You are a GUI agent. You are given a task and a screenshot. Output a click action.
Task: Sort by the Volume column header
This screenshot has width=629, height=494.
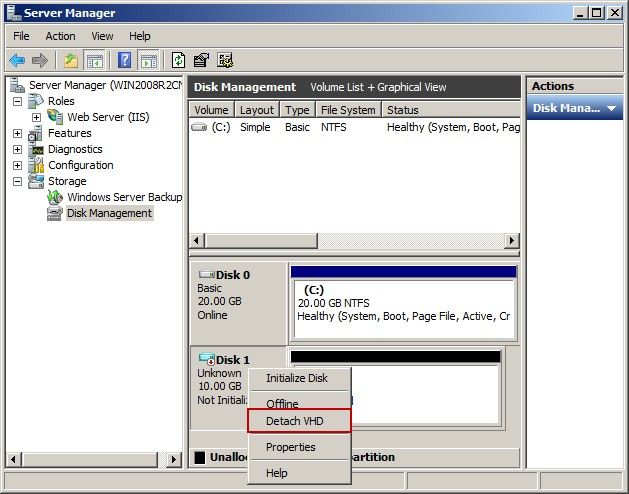(x=211, y=110)
